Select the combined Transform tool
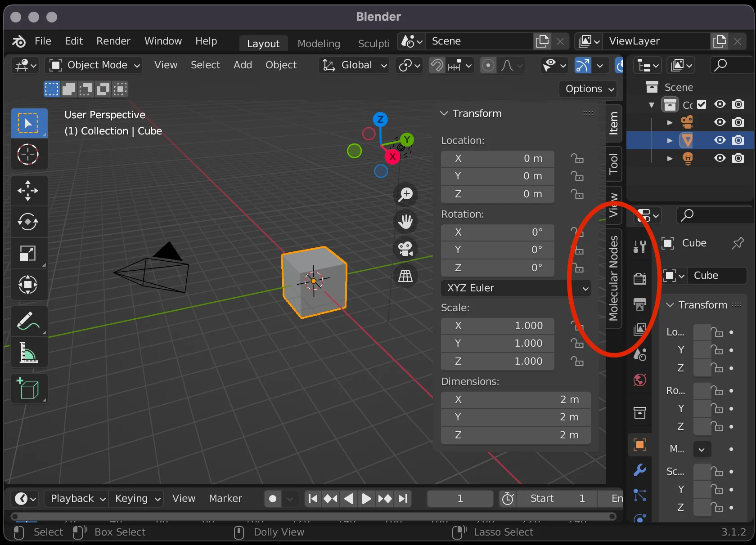This screenshot has width=756, height=545. tap(29, 285)
